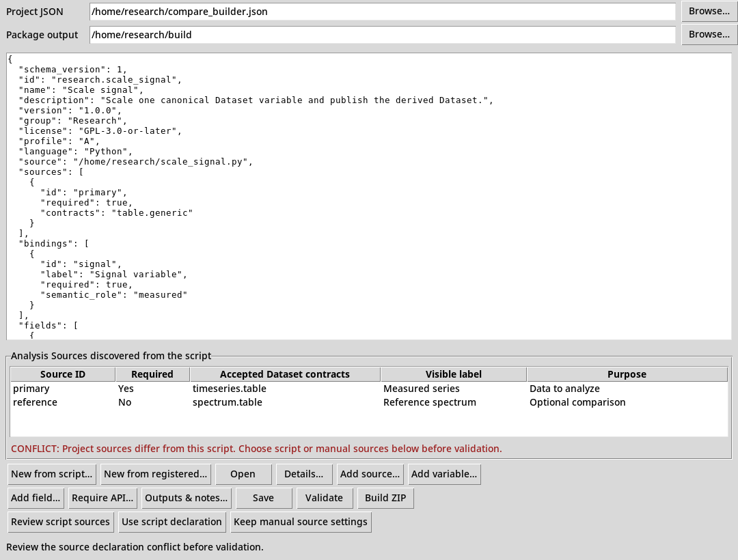Click the "fields": [ line
This screenshot has height=560, width=738.
coord(48,325)
